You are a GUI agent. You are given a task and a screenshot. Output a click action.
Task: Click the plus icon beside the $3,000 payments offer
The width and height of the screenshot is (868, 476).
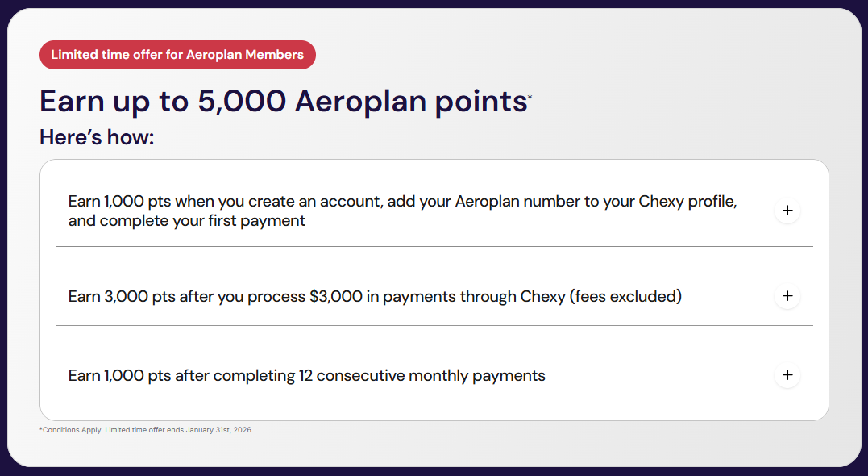pyautogui.click(x=787, y=296)
